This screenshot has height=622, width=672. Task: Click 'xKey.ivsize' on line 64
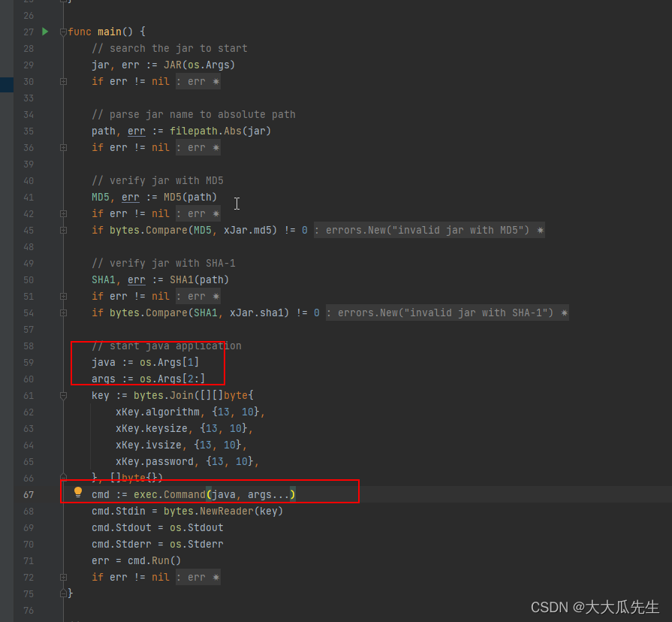[149, 445]
